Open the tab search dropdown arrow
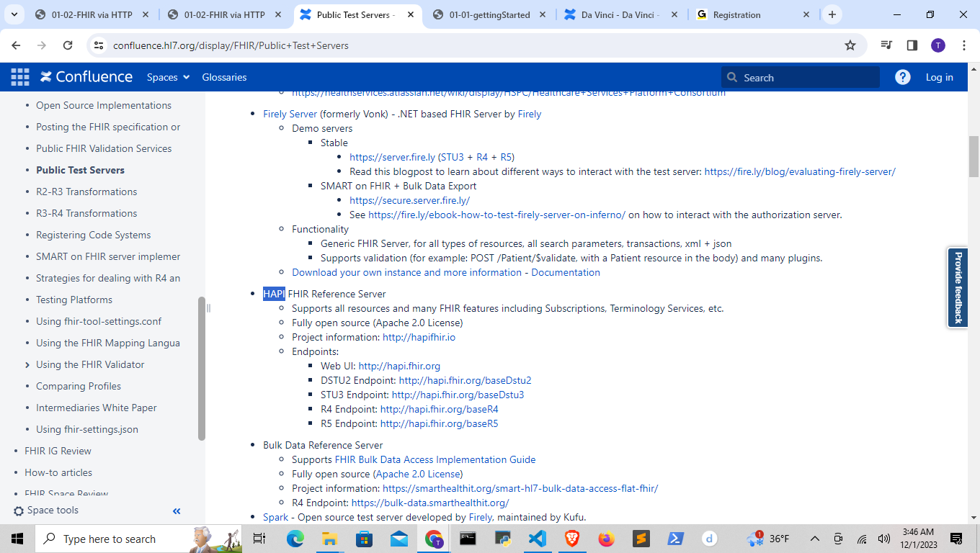The image size is (980, 553). [14, 14]
